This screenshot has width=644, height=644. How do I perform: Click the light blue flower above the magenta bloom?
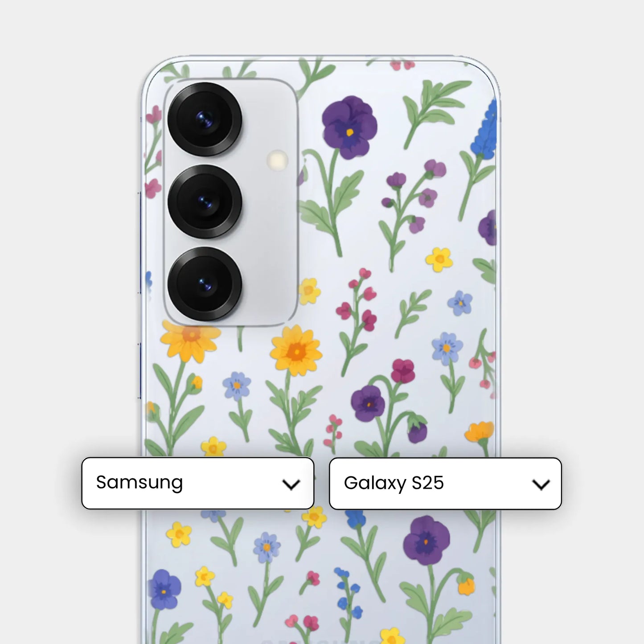tap(447, 348)
